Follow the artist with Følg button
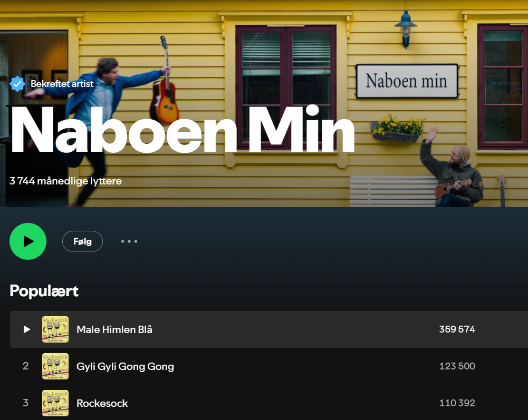528x420 pixels. [x=82, y=241]
